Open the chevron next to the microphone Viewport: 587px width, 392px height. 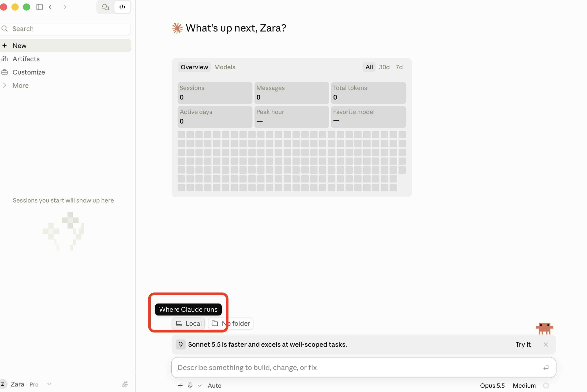pyautogui.click(x=200, y=385)
